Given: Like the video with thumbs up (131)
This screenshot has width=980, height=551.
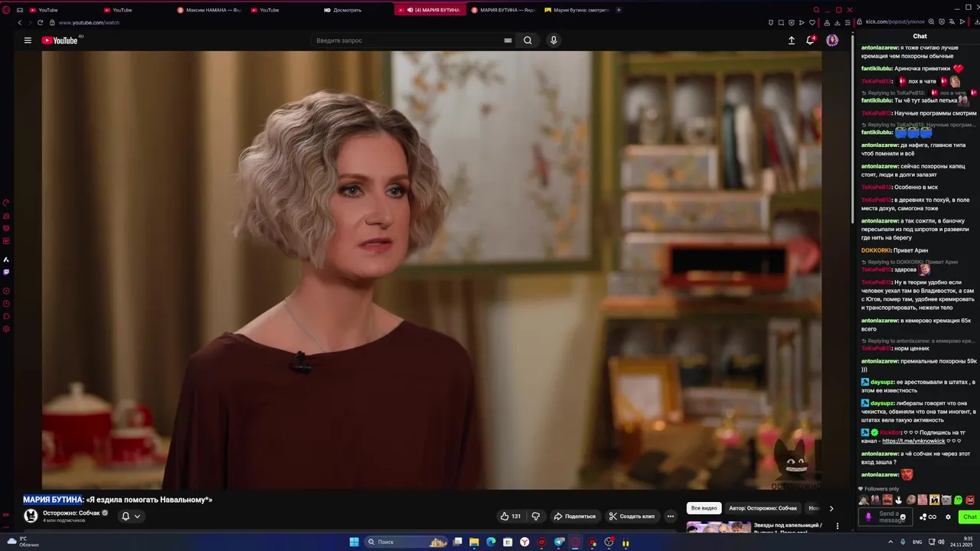Looking at the screenshot, I should click(511, 517).
